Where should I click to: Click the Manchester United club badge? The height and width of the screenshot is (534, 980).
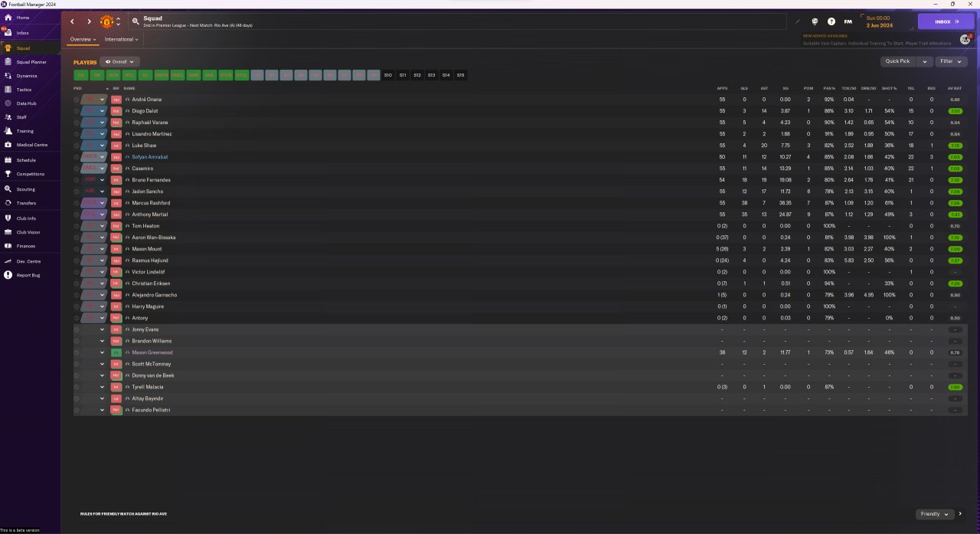[107, 21]
